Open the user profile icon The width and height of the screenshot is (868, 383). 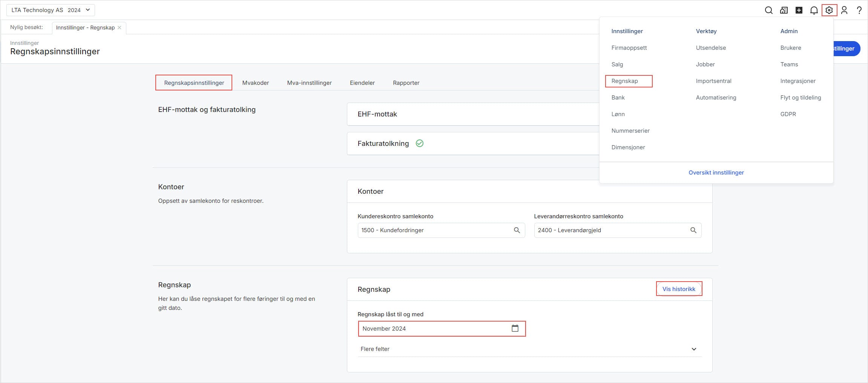[844, 10]
